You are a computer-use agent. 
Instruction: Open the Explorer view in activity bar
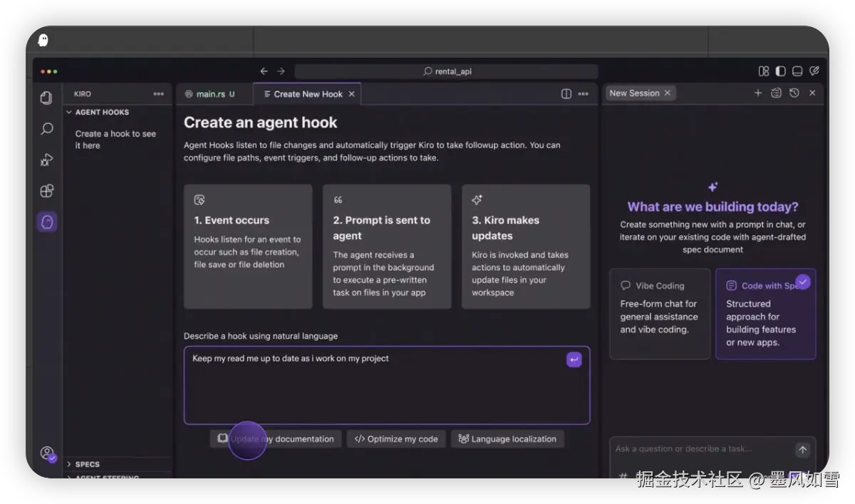pyautogui.click(x=47, y=98)
